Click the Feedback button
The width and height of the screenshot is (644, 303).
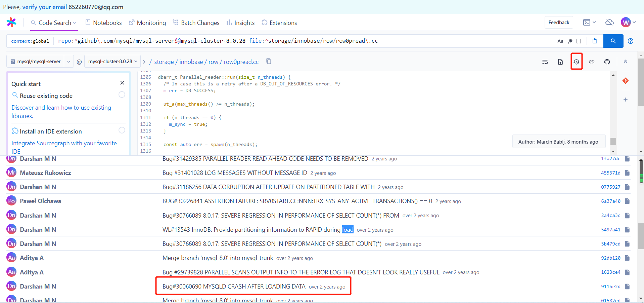[559, 23]
